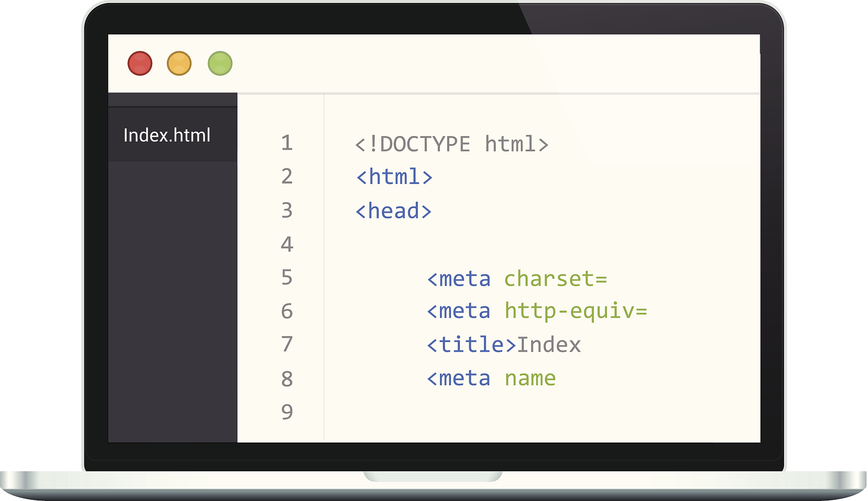Click line number 9 in gutter

point(287,412)
